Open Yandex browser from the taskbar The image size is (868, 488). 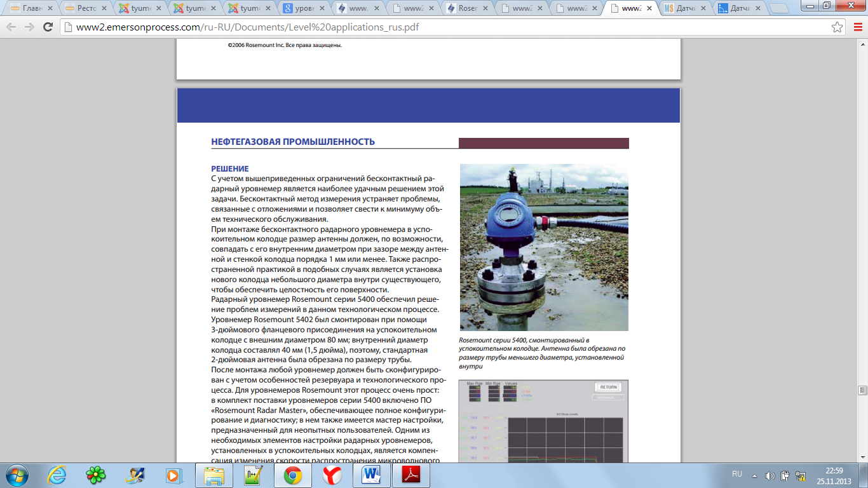point(332,475)
